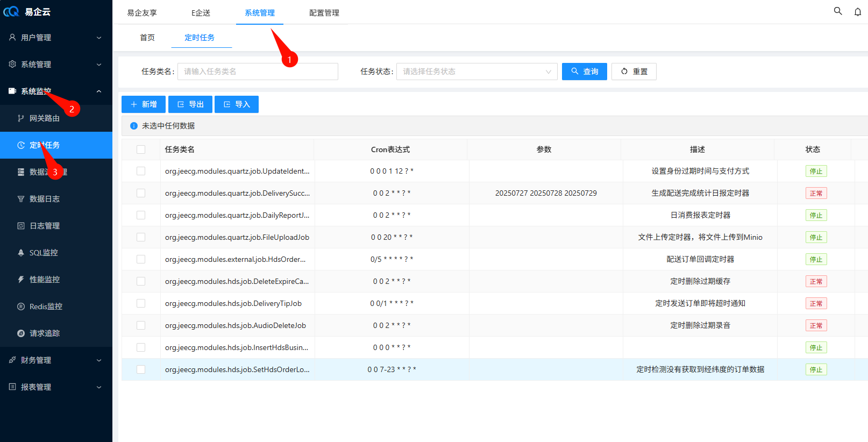Check the DeliveryTipJob row checkbox
Image resolution: width=868 pixels, height=442 pixels.
click(x=141, y=303)
